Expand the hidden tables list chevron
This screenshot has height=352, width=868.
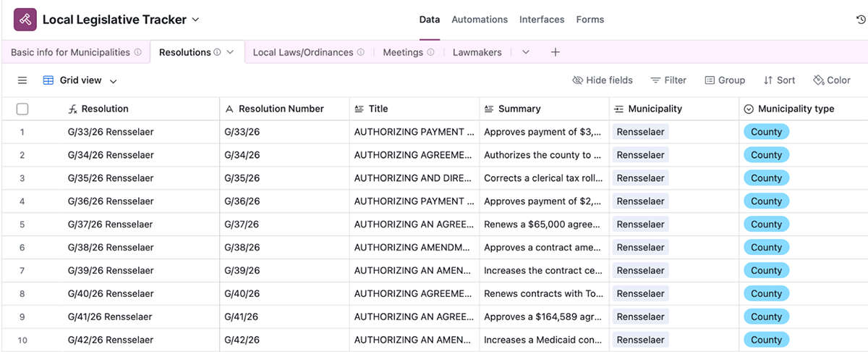(x=526, y=52)
